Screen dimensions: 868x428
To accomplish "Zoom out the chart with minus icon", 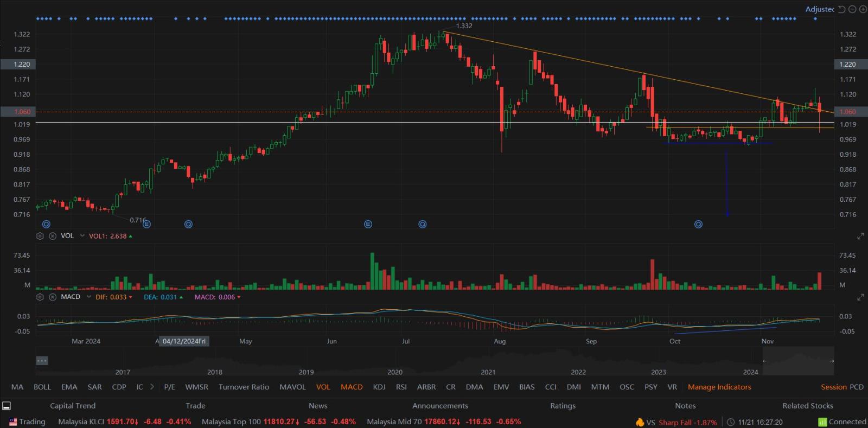I will tap(852, 9).
